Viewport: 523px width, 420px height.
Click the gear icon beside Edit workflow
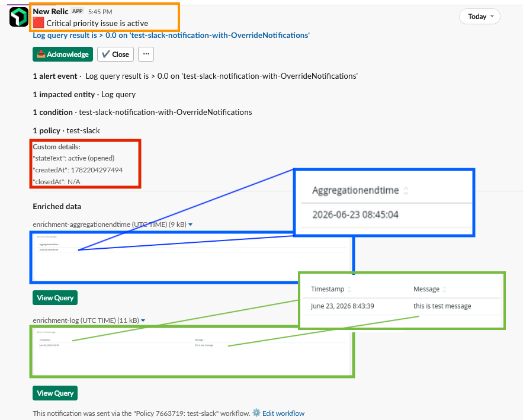[x=256, y=413]
